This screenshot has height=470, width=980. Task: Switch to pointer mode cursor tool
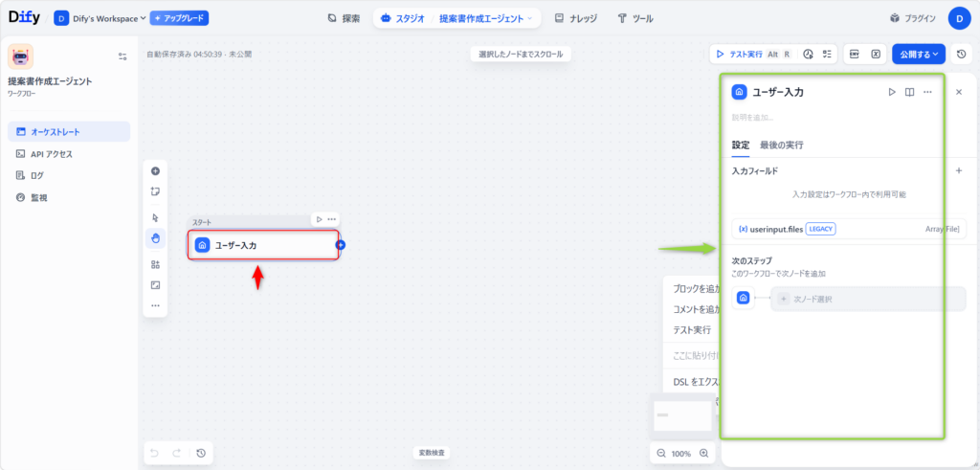point(155,218)
